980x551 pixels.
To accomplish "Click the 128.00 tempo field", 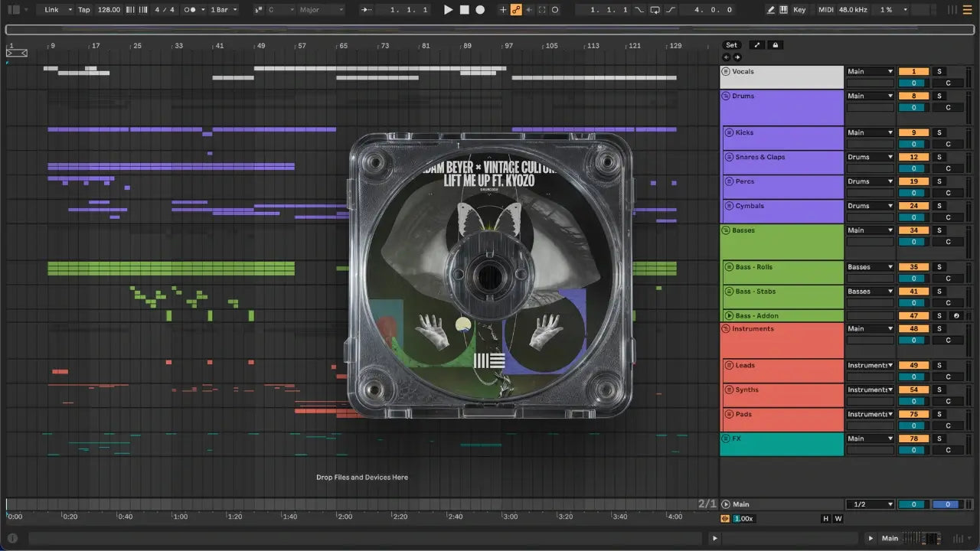I will click(109, 10).
